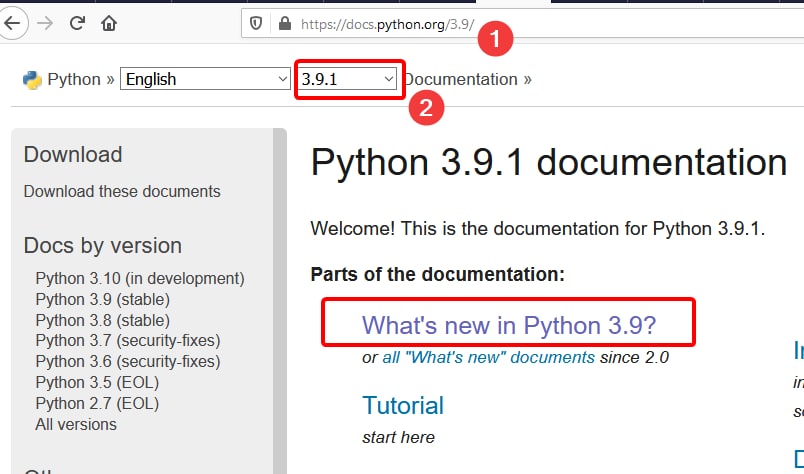Open Python 2.7 (EOL) docs

click(x=97, y=404)
